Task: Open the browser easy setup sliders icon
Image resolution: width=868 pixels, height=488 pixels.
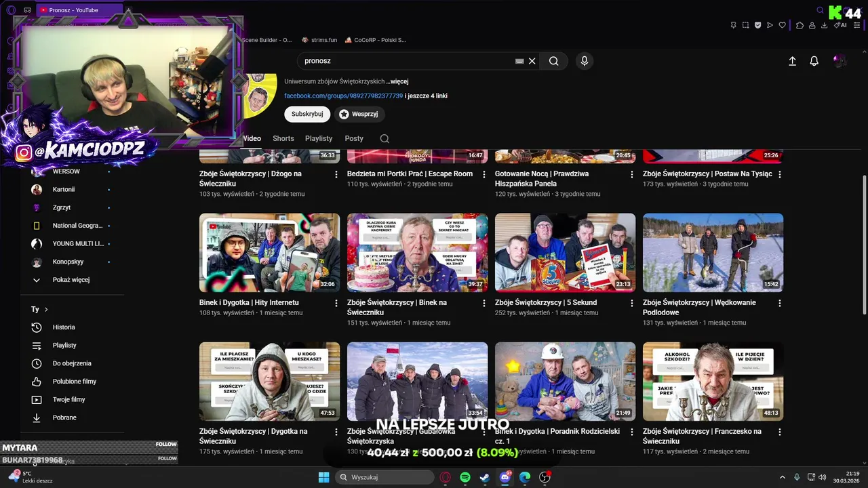Action: (x=856, y=25)
